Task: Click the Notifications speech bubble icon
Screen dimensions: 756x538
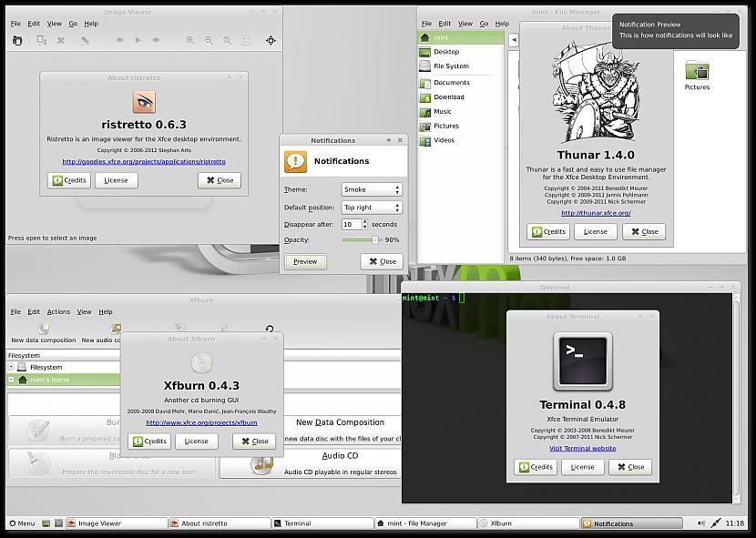Action: 295,161
